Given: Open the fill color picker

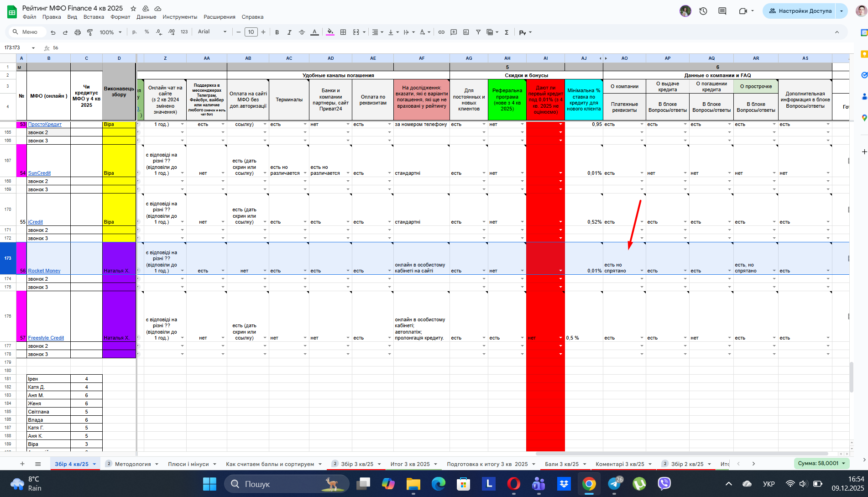Looking at the screenshot, I should point(330,32).
